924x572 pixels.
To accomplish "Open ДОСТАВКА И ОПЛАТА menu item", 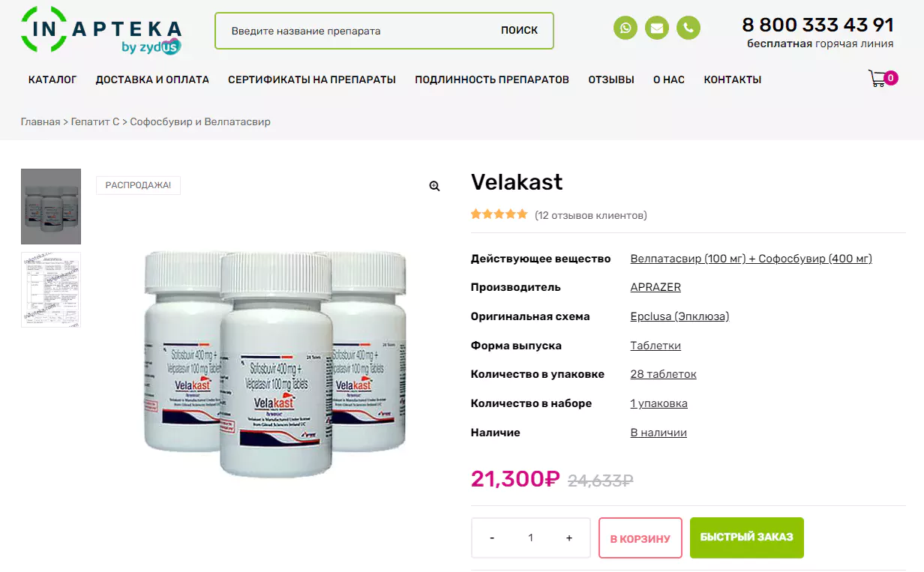I will 152,79.
